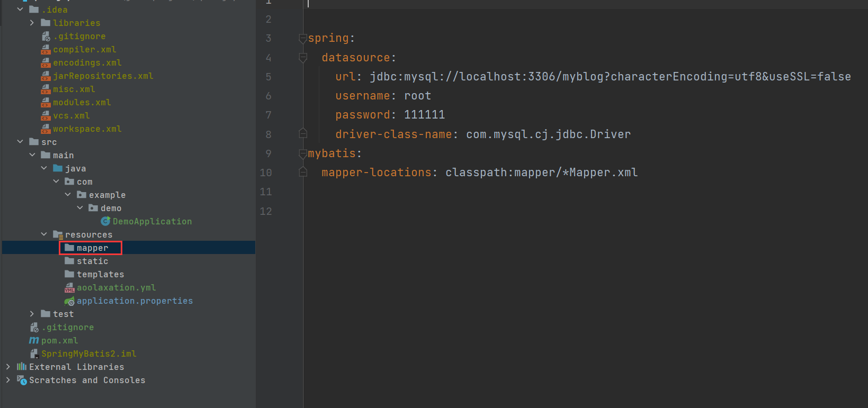
Task: Click the templates folder icon
Action: pos(69,274)
